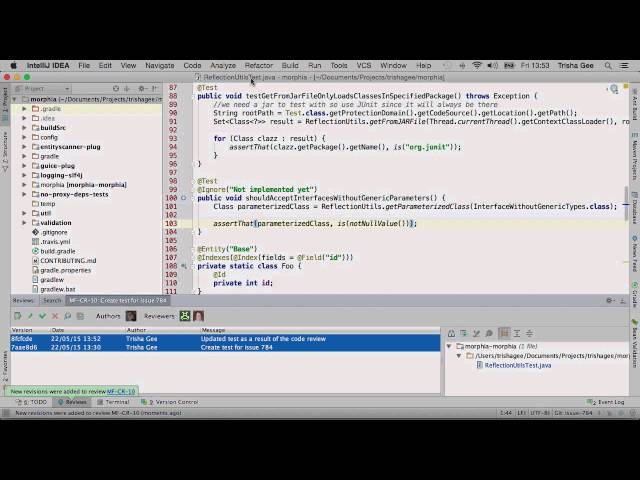The image size is (640, 480).
Task: Click hide icon in Project panel header
Action: coord(155,88)
